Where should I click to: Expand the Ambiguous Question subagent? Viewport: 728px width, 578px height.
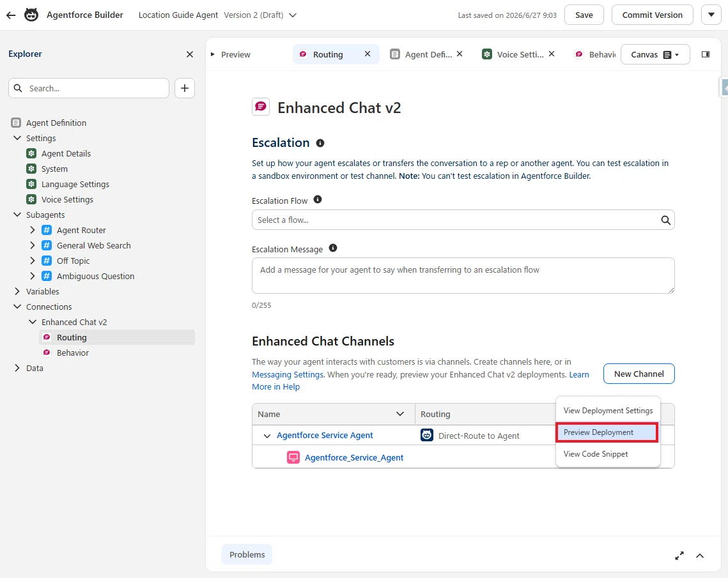pos(33,276)
